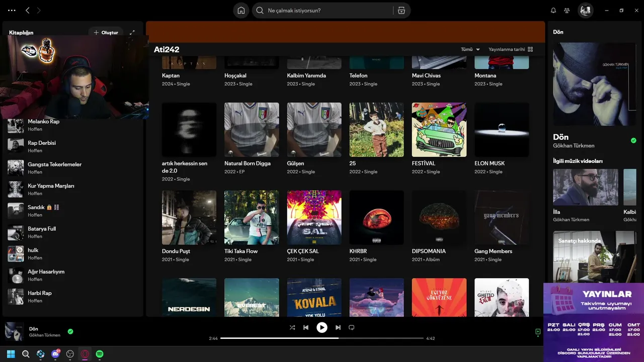Go back with the left arrow
This screenshot has width=644, height=362.
28,10
